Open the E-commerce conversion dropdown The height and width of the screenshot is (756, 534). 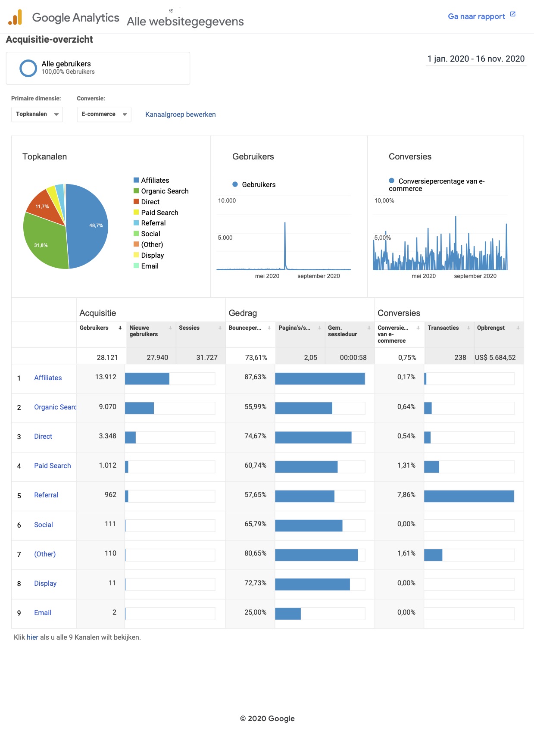104,114
